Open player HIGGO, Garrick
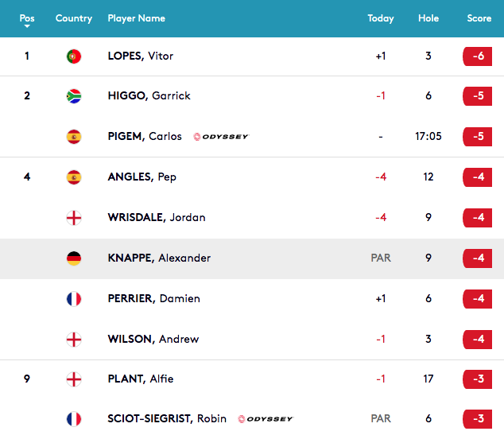The width and height of the screenshot is (504, 439). point(149,95)
